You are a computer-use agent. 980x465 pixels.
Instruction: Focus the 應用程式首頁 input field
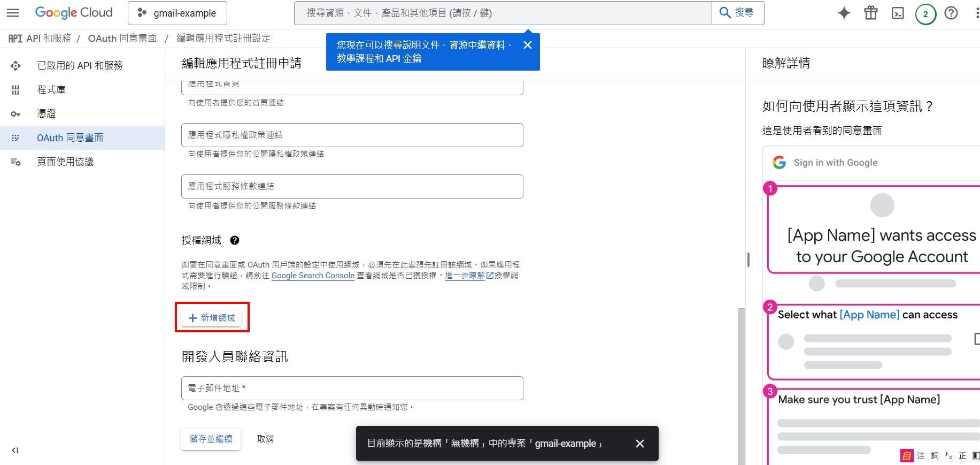352,87
